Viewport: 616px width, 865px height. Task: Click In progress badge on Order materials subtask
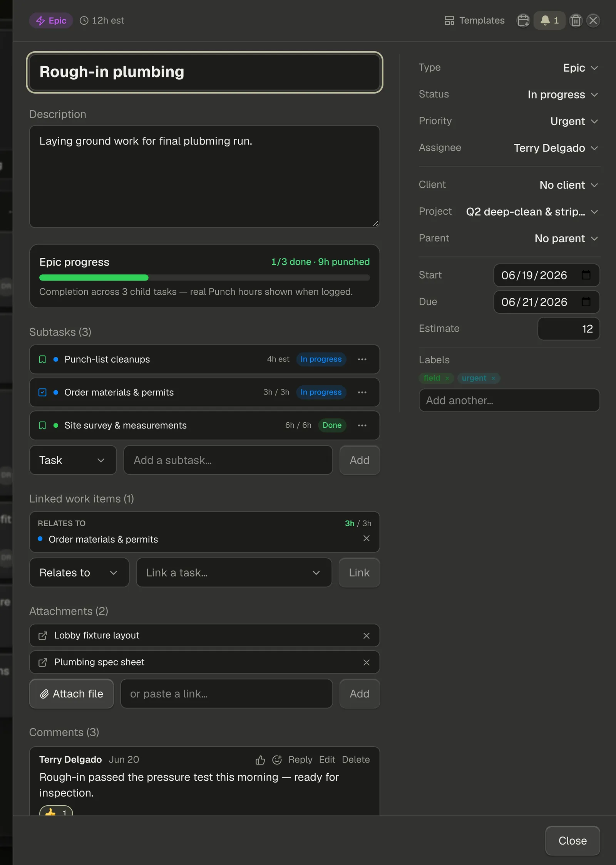321,392
